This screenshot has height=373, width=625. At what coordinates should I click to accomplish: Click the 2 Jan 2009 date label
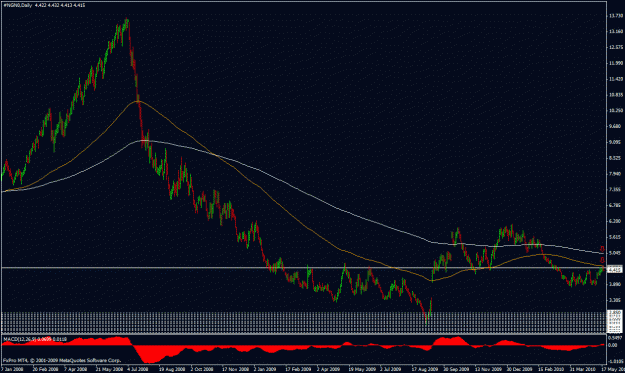tap(265, 369)
